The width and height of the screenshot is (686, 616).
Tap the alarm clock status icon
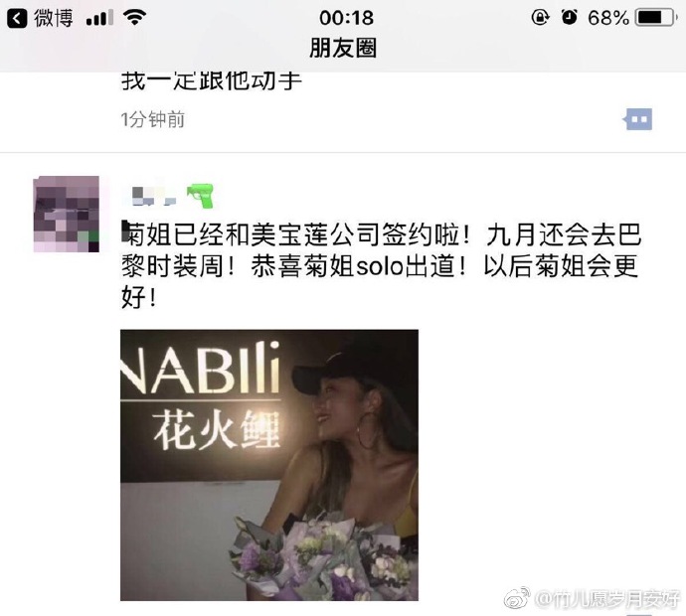(x=569, y=18)
